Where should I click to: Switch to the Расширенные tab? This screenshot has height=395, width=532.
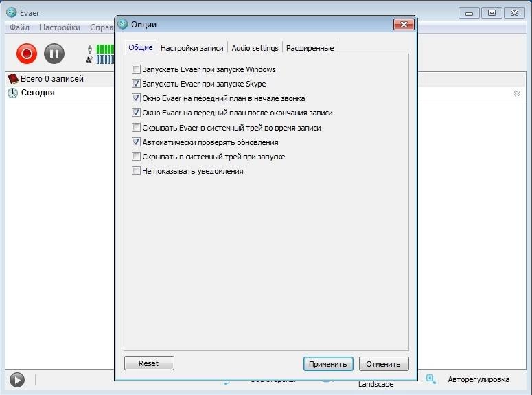(x=310, y=48)
